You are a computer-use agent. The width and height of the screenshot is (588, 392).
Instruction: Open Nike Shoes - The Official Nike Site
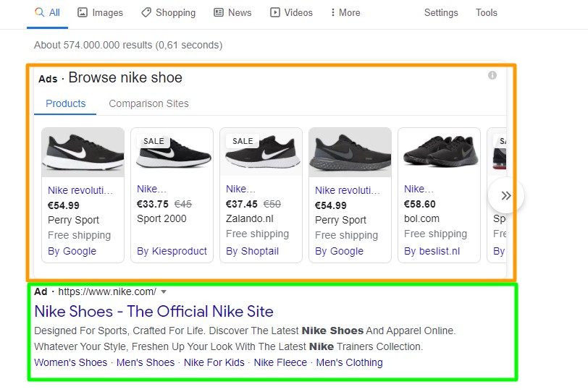click(154, 312)
